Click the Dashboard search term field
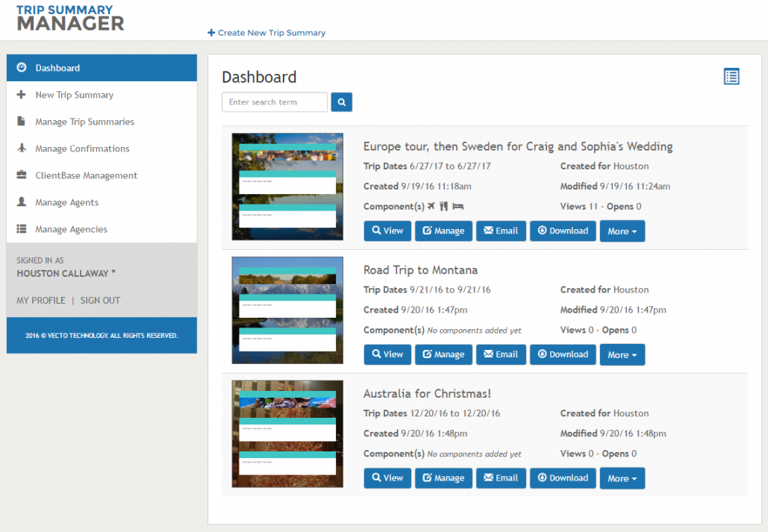The width and height of the screenshot is (768, 532). tap(275, 102)
